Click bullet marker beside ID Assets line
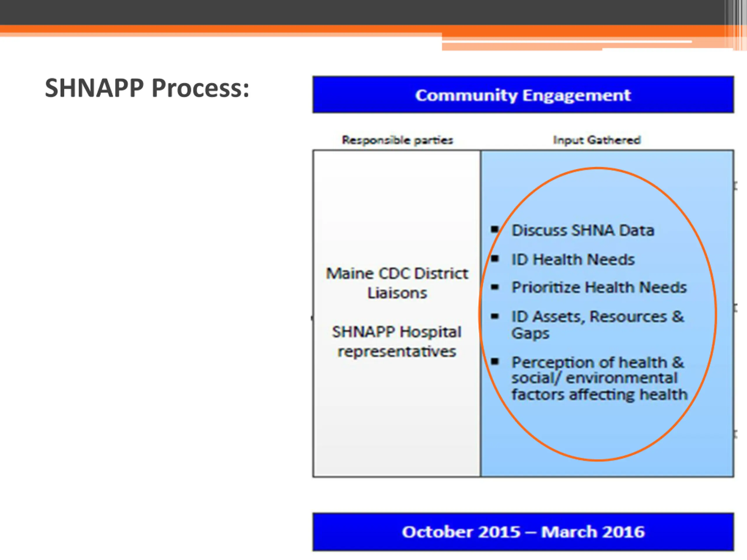Screen dimensions: 747x560 pos(495,316)
